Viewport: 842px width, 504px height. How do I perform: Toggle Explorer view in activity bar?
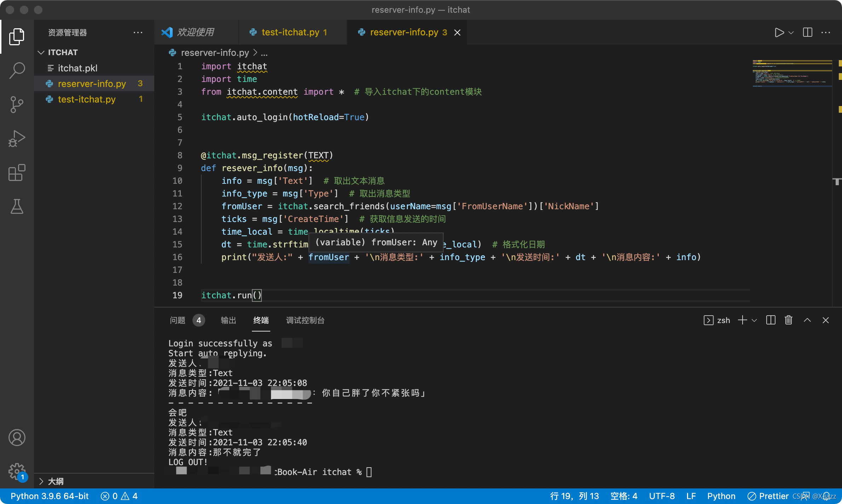click(17, 36)
